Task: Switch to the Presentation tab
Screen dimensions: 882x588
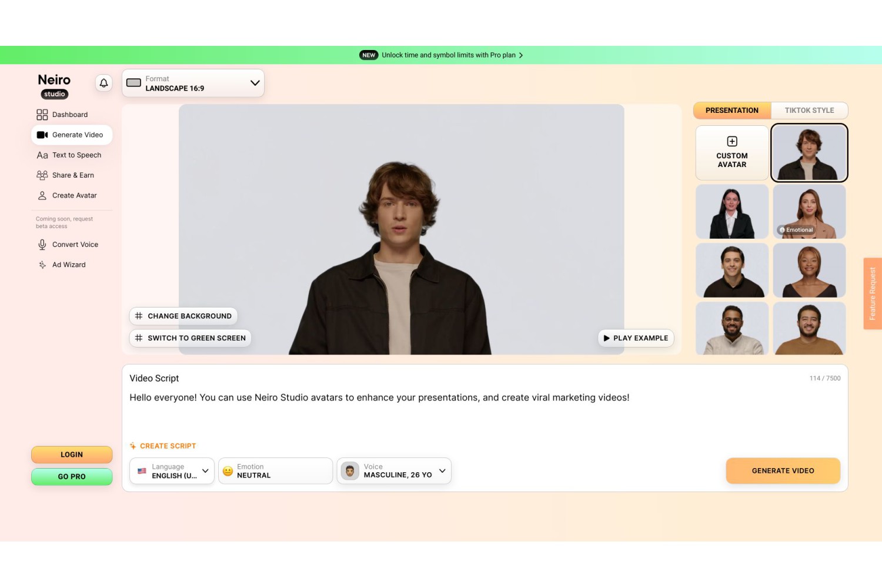Action: [732, 111]
